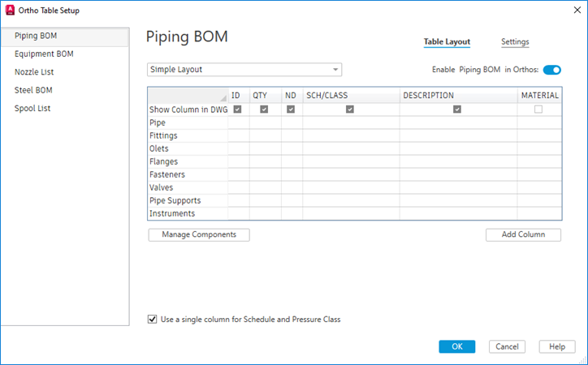
Task: Uncheck Show Column in DWG for ID
Action: point(238,109)
